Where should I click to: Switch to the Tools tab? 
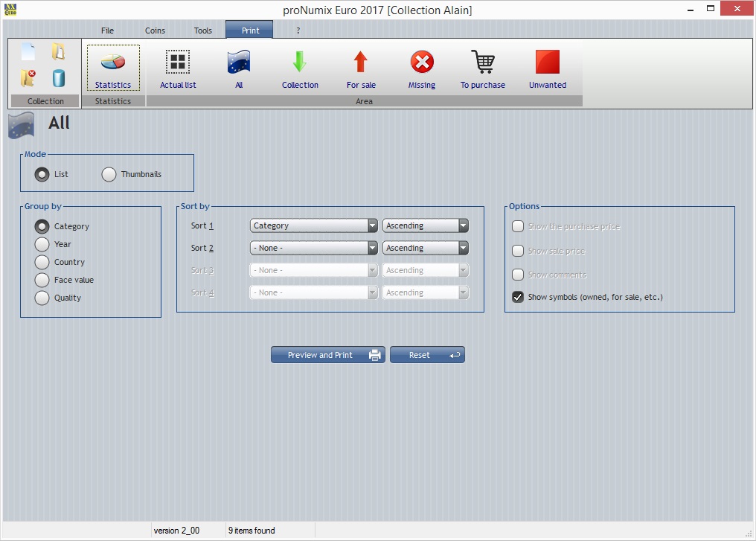[x=203, y=31]
